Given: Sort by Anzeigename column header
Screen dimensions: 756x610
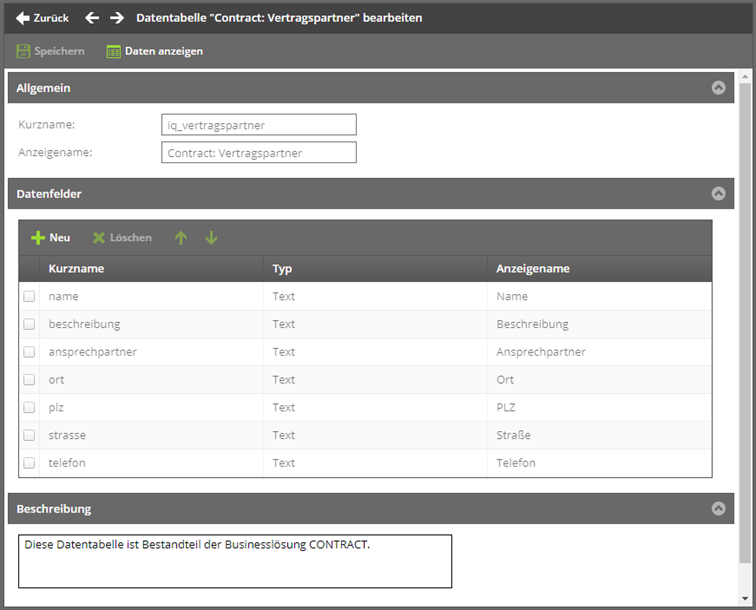Looking at the screenshot, I should tap(599, 269).
